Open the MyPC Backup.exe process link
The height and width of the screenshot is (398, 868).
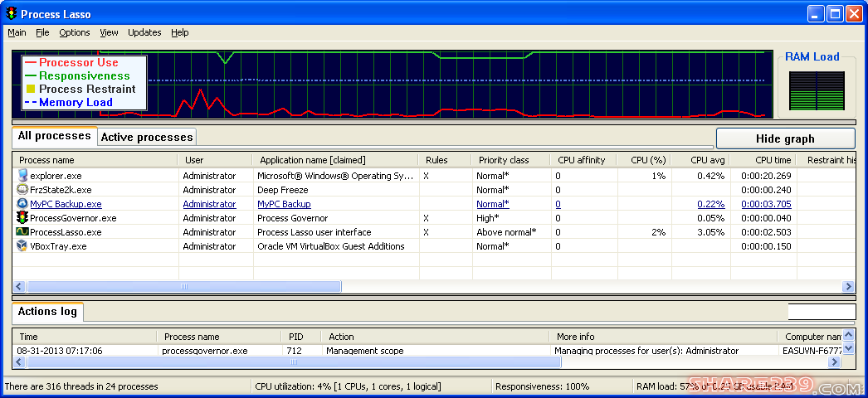(66, 204)
